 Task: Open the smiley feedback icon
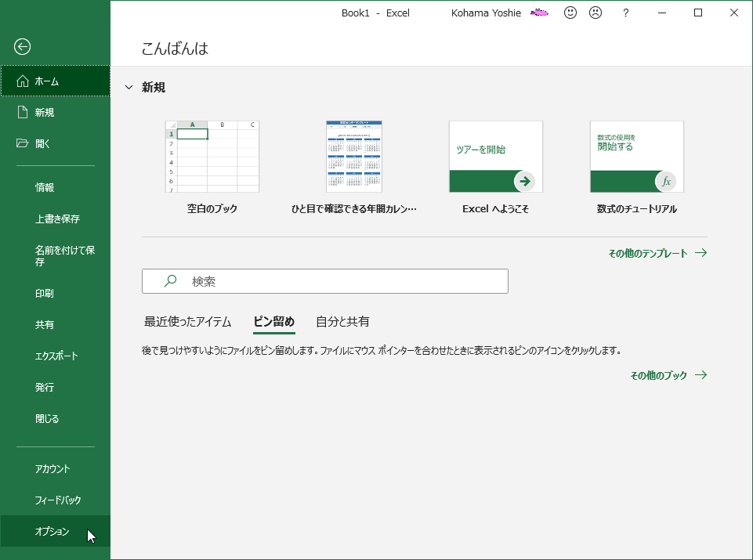570,13
